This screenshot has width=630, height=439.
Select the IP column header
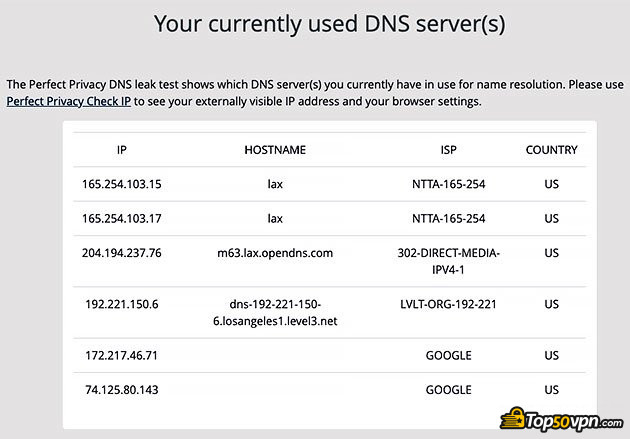coord(122,150)
